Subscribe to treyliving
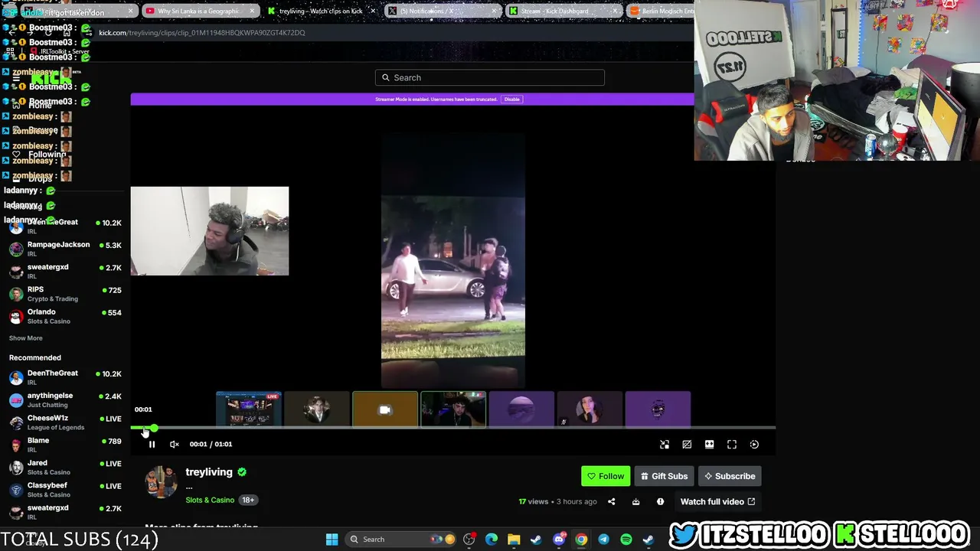Screen dimensions: 980x551 (730, 476)
